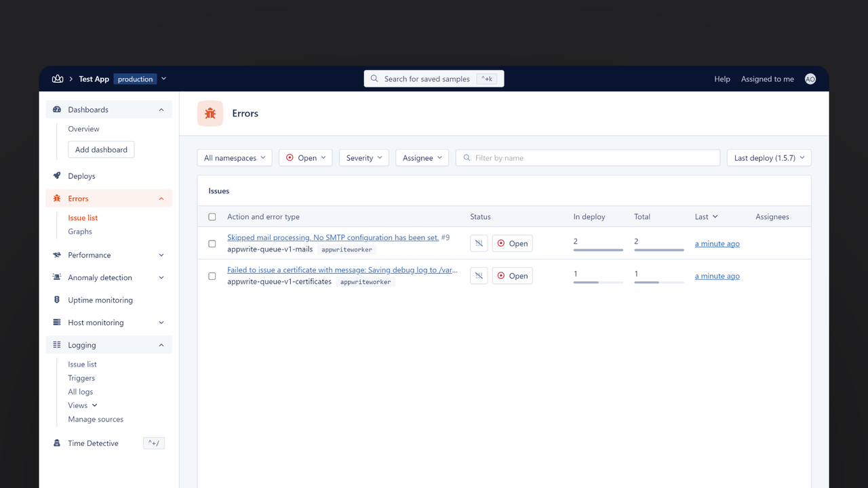Click the search magnifier icon in top bar
This screenshot has height=488, width=868.
[374, 79]
